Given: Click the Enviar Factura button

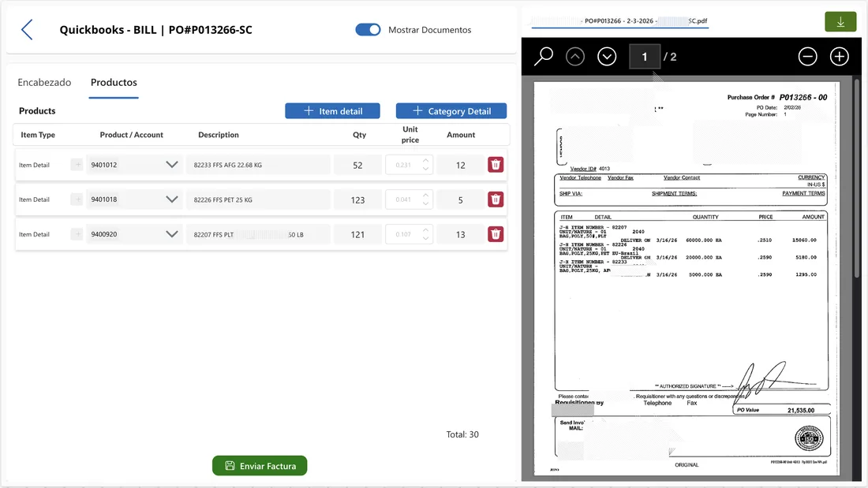Looking at the screenshot, I should 260,465.
